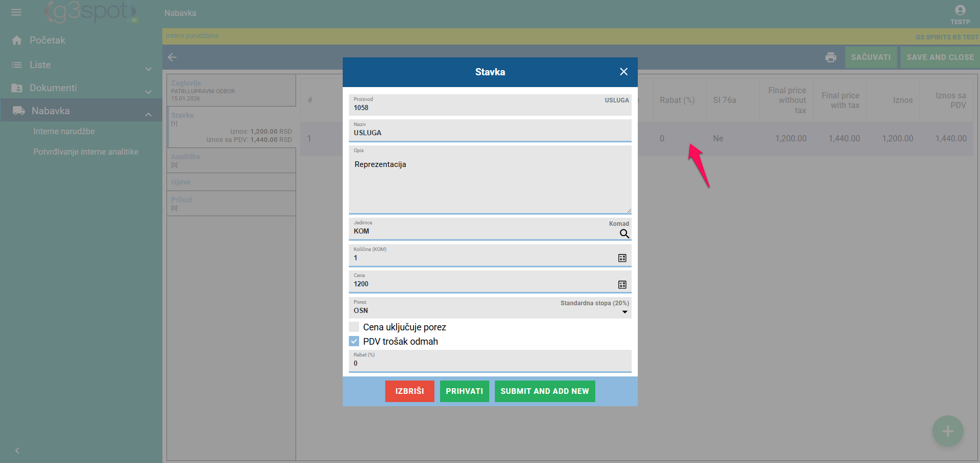Viewport: 980px width, 463px height.
Task: Open the Porez dropdown
Action: pos(624,312)
